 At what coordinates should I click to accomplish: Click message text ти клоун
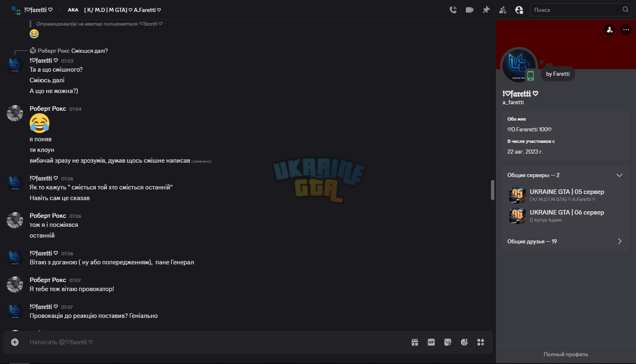pyautogui.click(x=42, y=150)
